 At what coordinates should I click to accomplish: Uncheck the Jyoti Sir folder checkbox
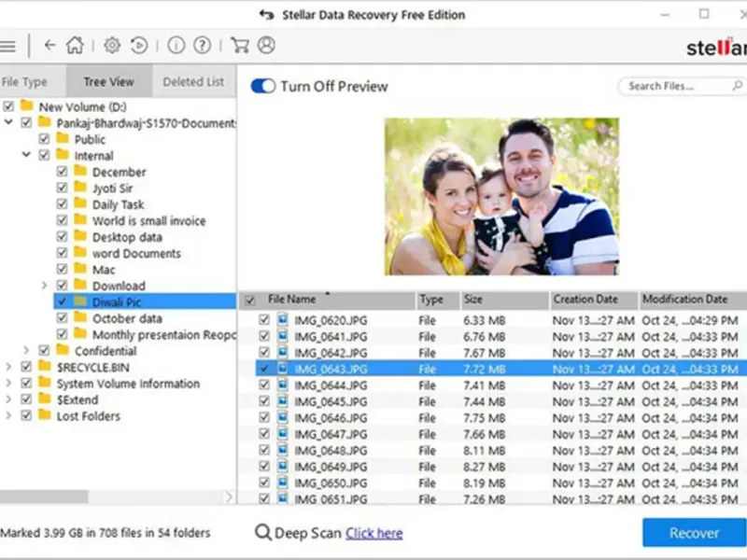pos(62,188)
